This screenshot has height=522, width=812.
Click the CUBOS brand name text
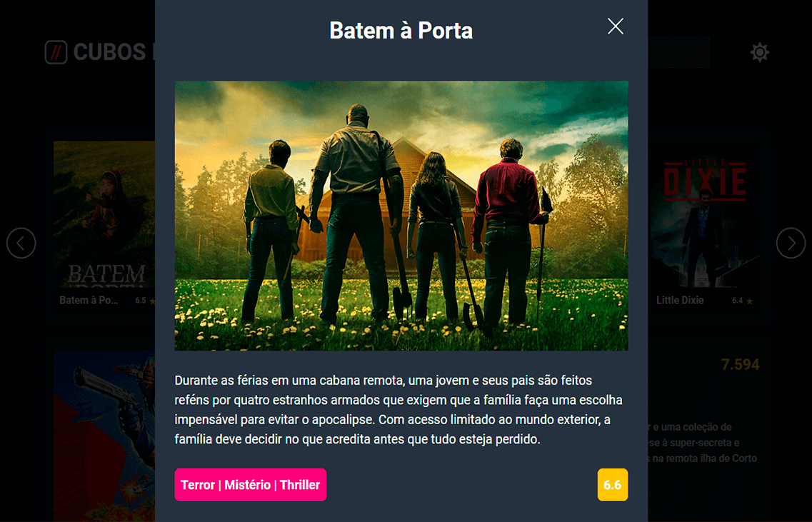[x=110, y=52]
